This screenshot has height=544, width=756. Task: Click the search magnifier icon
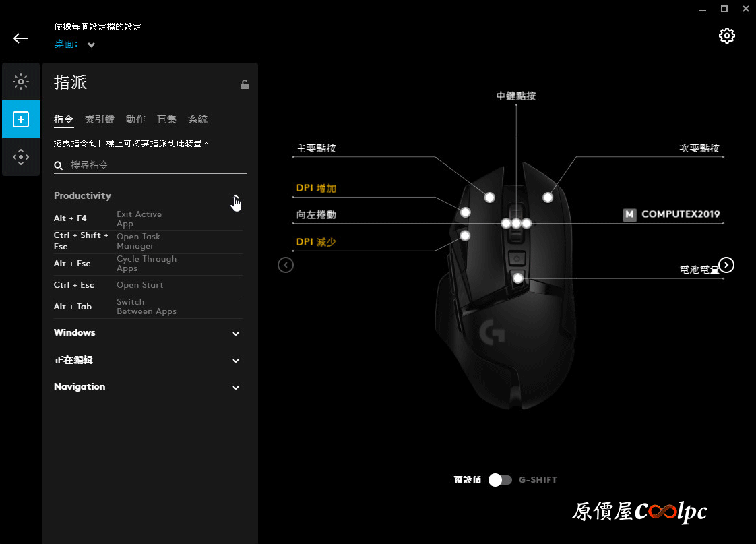click(x=59, y=165)
